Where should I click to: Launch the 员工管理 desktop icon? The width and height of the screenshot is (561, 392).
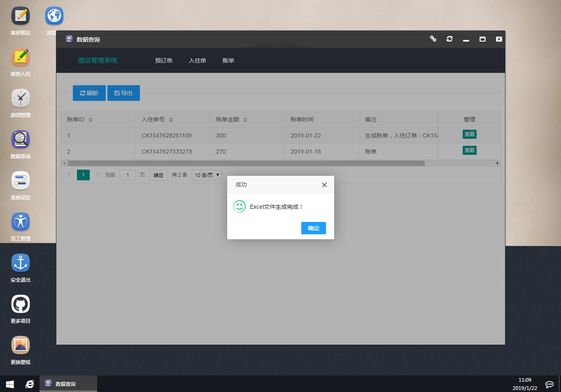[21, 222]
